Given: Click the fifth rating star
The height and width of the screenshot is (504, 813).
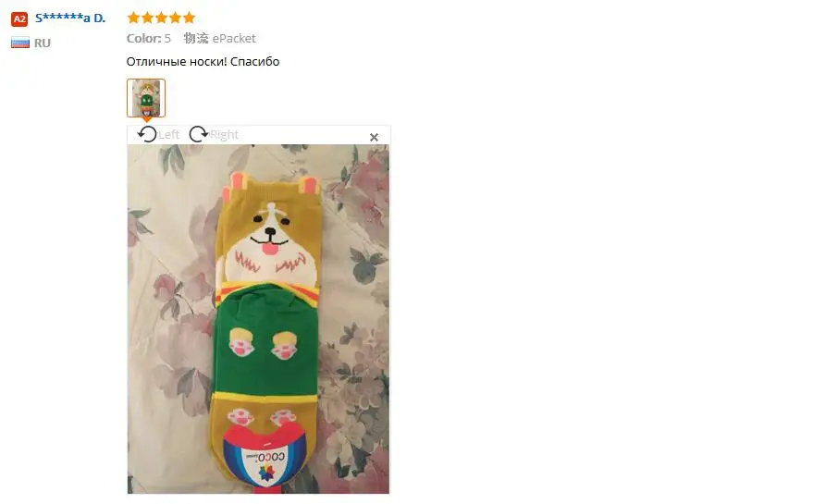Looking at the screenshot, I should (190, 18).
